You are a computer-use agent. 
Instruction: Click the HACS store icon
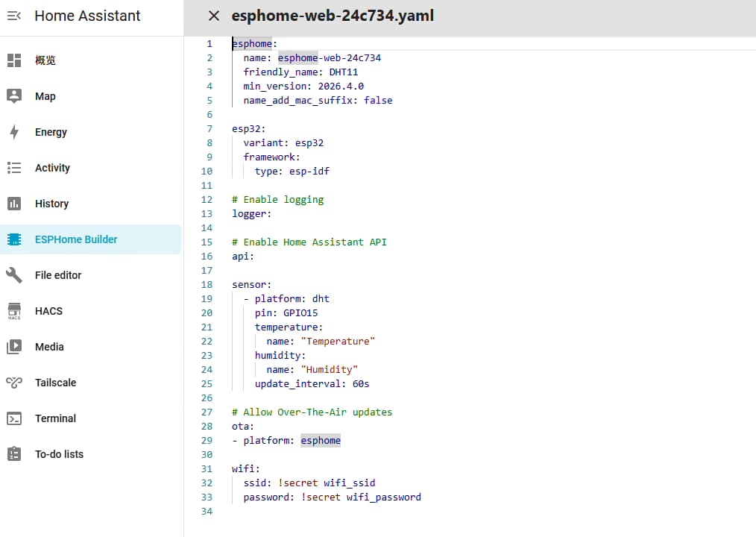click(14, 311)
